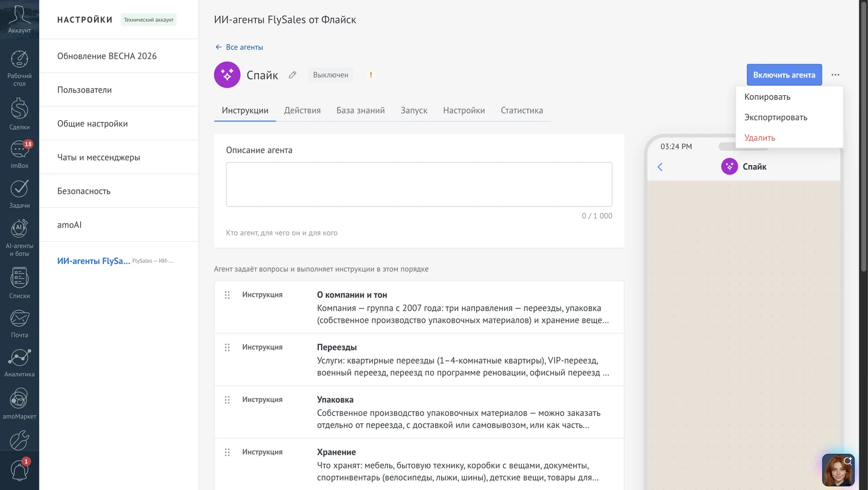Screen dimensions: 868x490
Task: Click the back arrow in phone preview
Action: pos(660,166)
